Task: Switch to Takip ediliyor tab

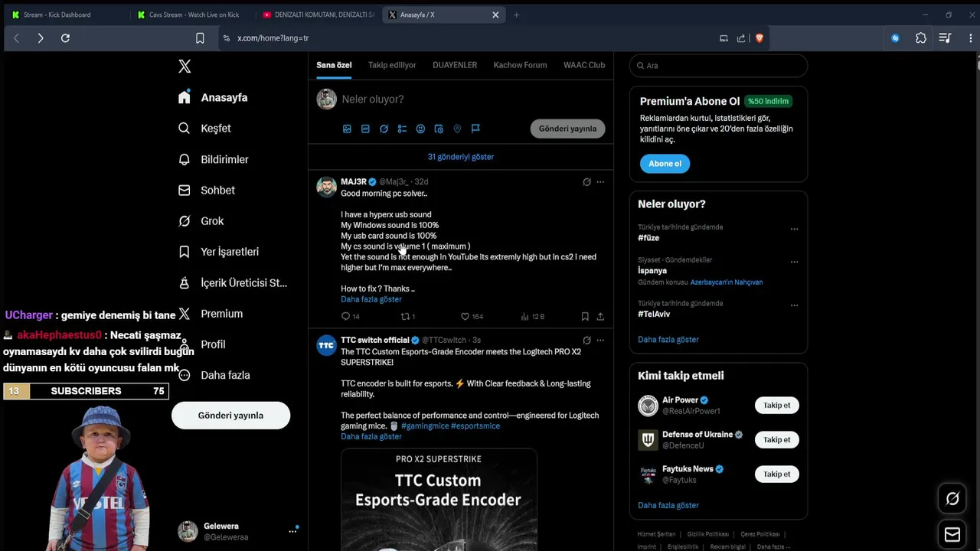Action: point(392,65)
